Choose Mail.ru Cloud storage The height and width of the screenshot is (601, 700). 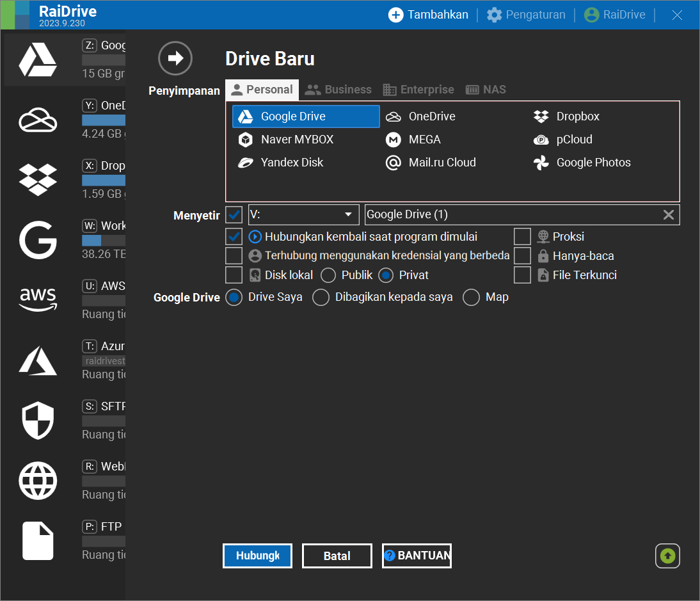click(454, 163)
